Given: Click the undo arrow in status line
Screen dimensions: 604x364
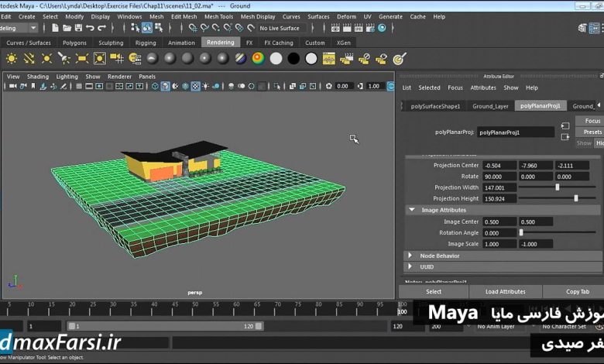Looking at the screenshot, I should [91, 29].
